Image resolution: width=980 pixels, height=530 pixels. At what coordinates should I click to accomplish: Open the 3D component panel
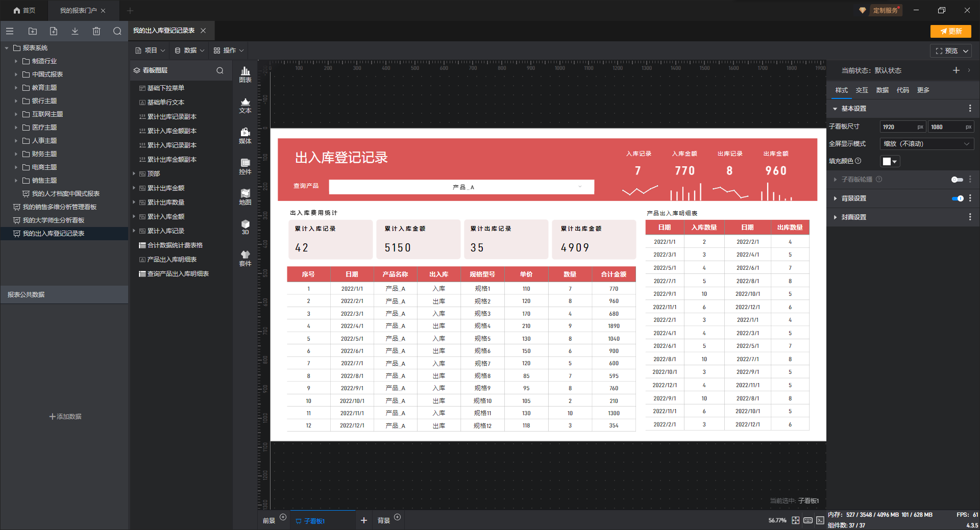click(x=245, y=227)
